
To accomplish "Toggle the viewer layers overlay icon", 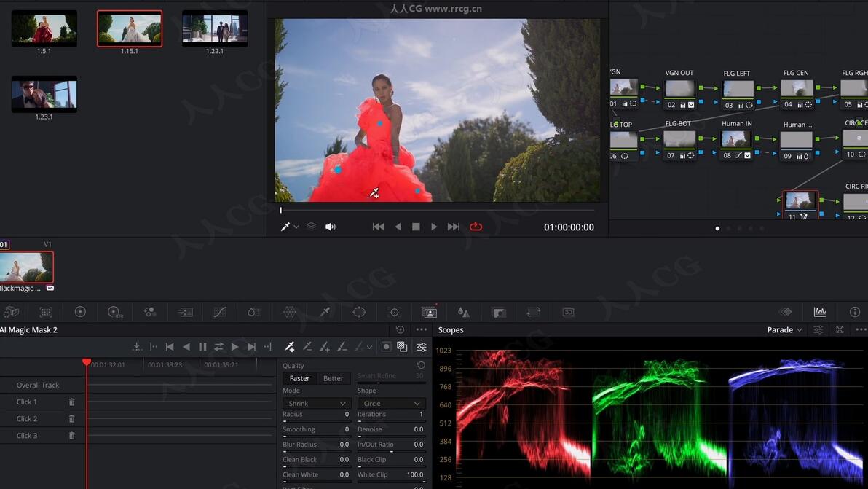I will point(312,227).
